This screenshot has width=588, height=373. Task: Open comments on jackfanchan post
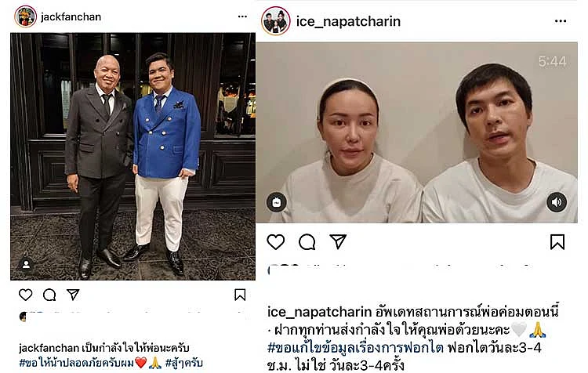click(x=49, y=295)
